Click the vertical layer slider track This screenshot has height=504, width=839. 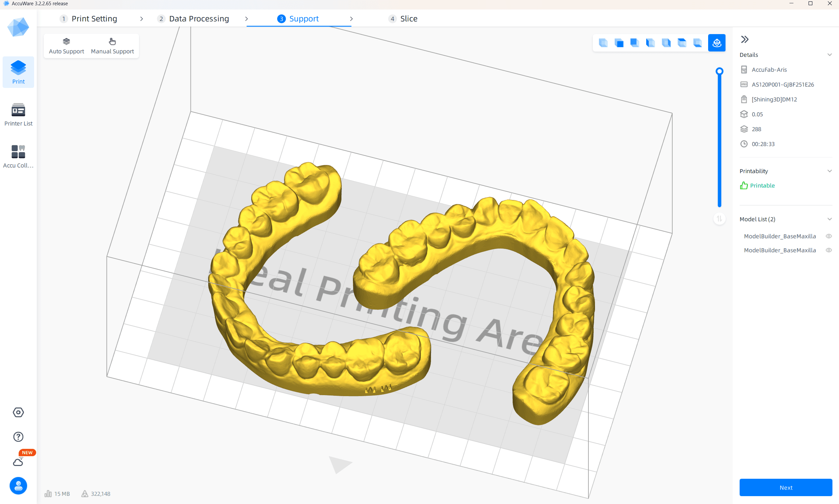[719, 139]
